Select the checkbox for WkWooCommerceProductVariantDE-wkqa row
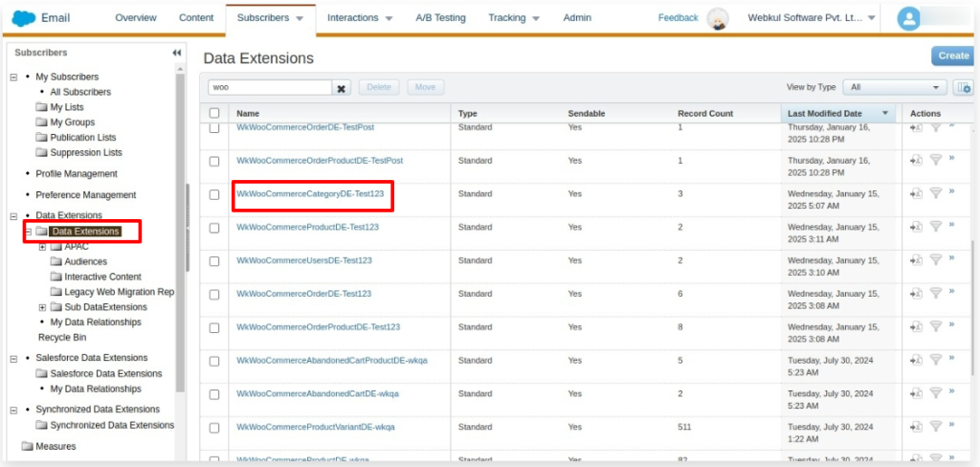Screen dimensions: 980x467 (214, 427)
